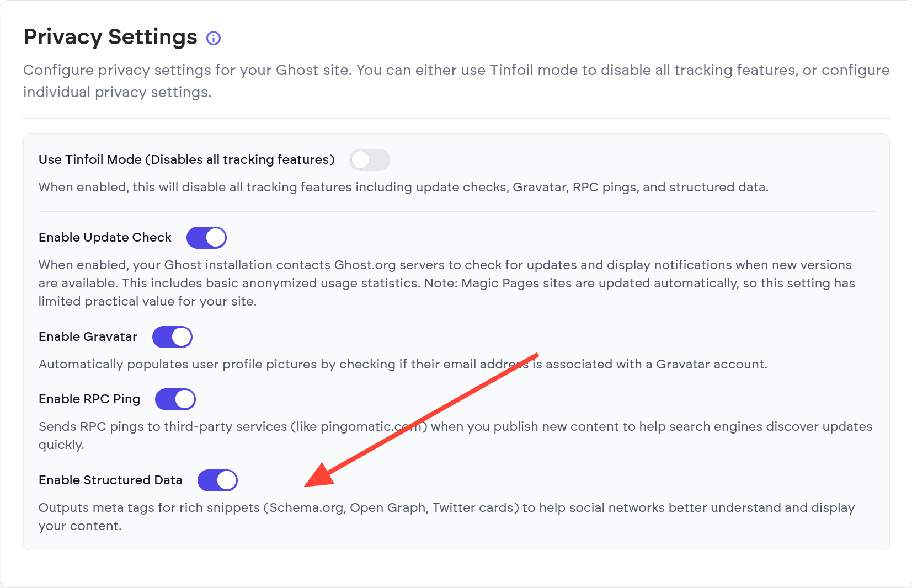Click the "Enable RPC Ping" label
The height and width of the screenshot is (588, 912).
(89, 399)
